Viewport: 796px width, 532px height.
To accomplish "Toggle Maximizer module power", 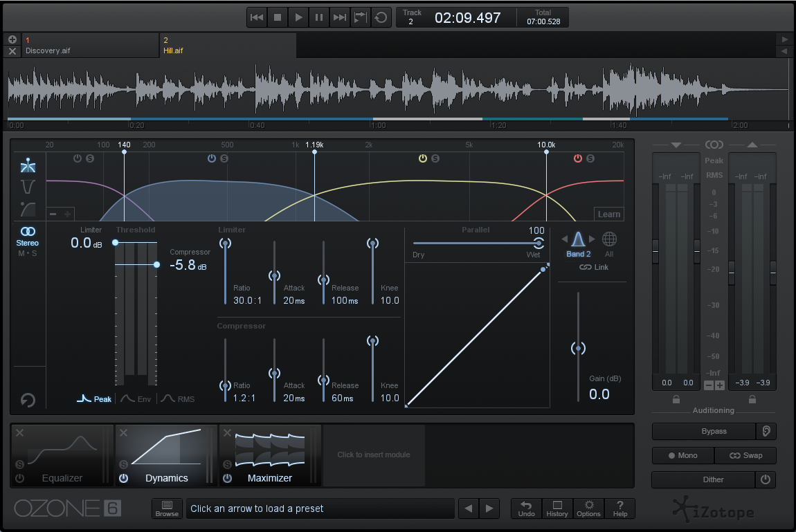I will click(x=228, y=478).
